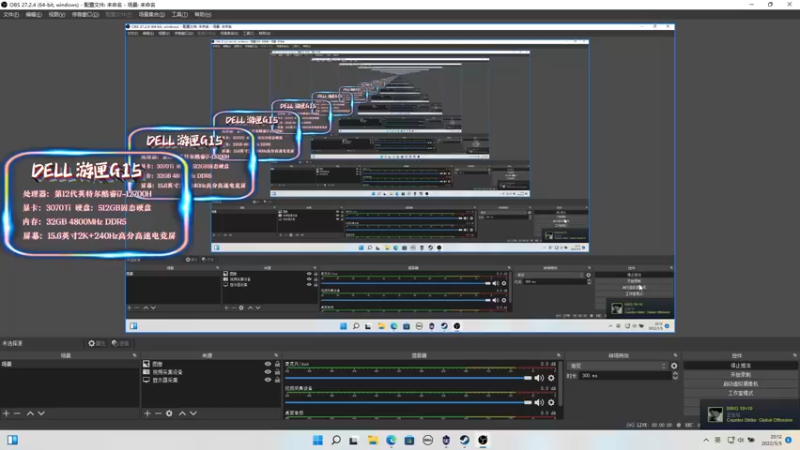Open the 视图(V) menu
Image resolution: width=800 pixels, height=450 pixels.
tap(57, 14)
